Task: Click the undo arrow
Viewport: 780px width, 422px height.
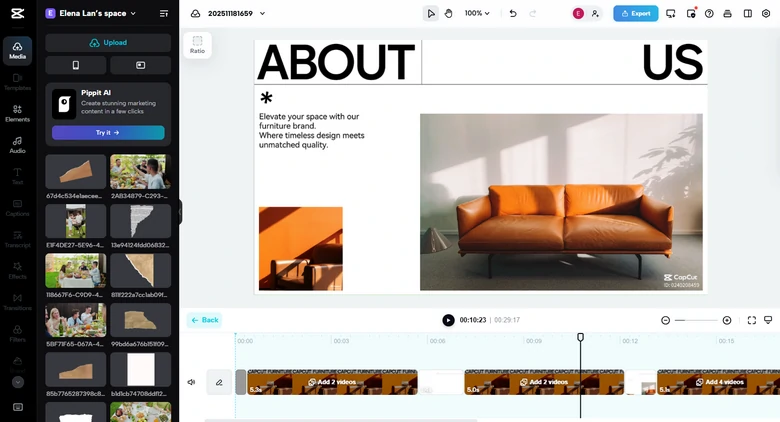Action: 513,13
